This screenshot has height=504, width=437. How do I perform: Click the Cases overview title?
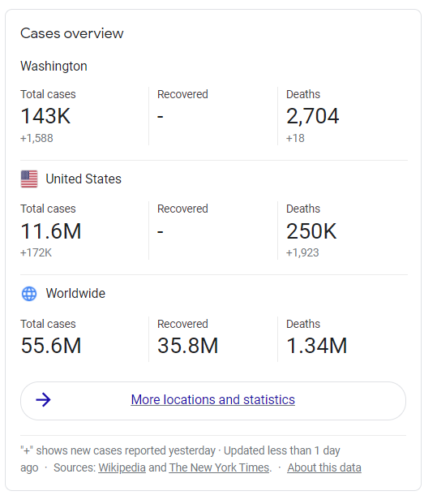pos(72,33)
